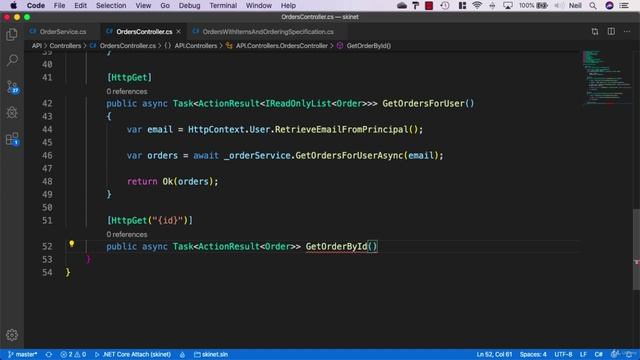Split the editor to the right
This screenshot has height=360, width=640.
pyautogui.click(x=611, y=31)
